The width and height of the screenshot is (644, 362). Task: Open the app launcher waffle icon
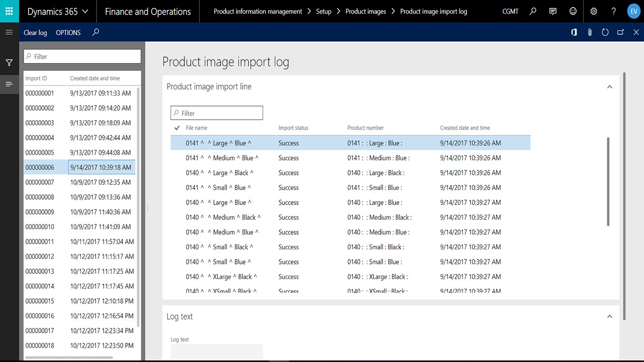[x=9, y=11]
